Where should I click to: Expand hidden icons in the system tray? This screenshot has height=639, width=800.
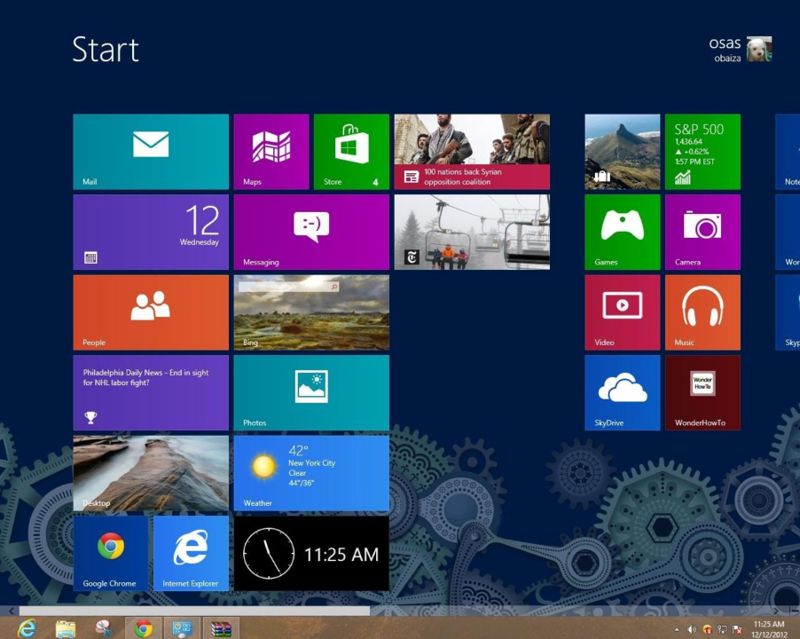(677, 626)
